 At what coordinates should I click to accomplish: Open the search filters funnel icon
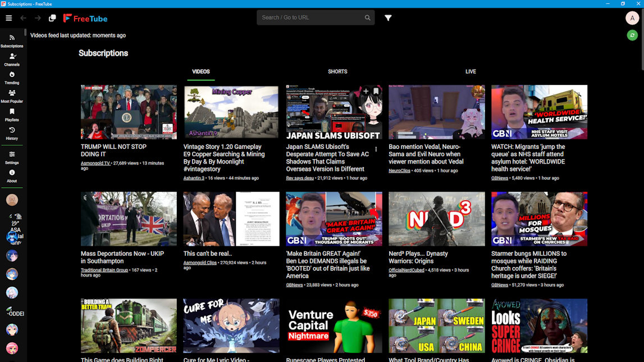point(388,17)
